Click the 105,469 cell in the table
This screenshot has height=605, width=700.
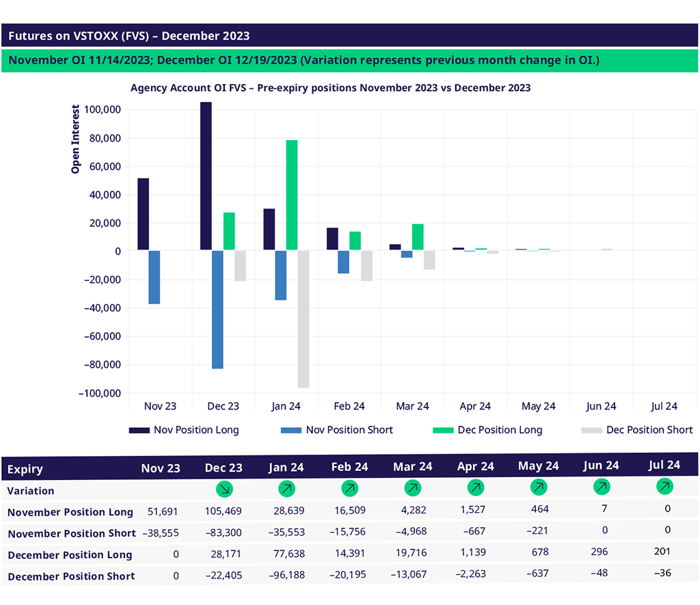(224, 511)
